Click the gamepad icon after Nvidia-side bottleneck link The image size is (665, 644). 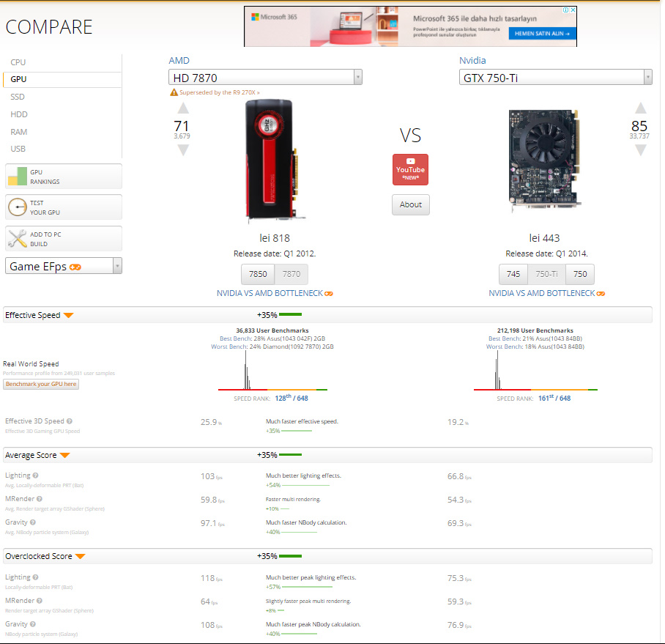tap(601, 294)
